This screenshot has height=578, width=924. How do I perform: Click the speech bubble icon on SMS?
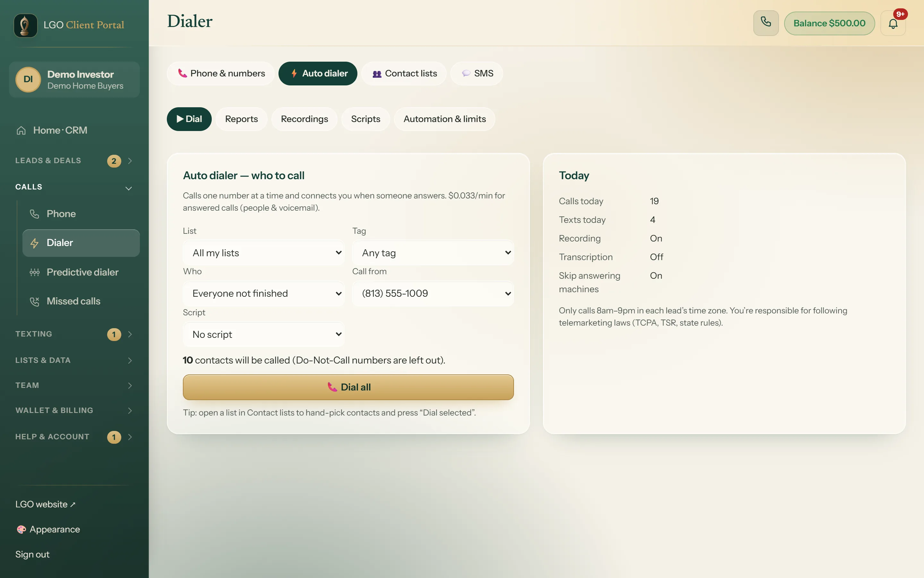[x=466, y=74]
